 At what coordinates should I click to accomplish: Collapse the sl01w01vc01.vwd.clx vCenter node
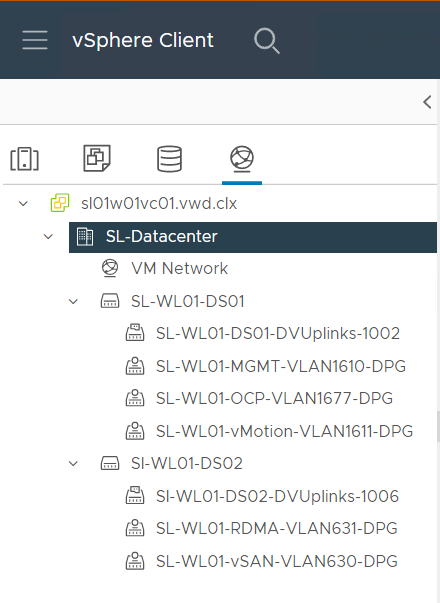pos(23,203)
